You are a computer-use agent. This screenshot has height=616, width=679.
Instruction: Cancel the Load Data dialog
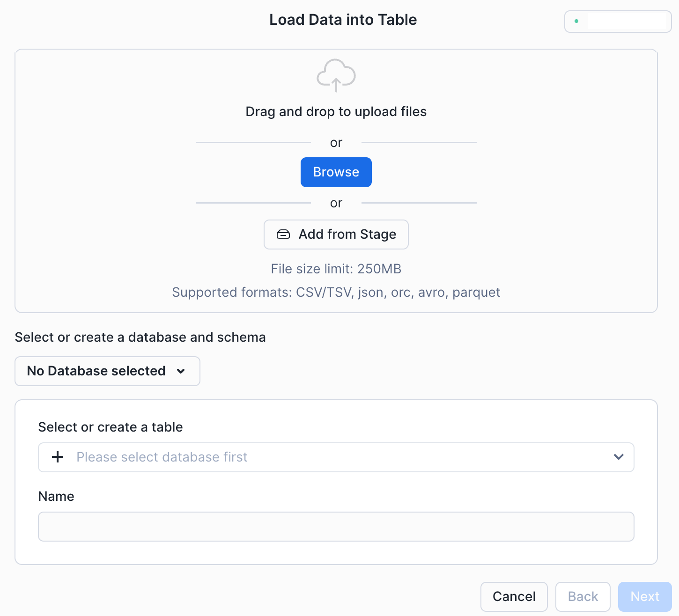pyautogui.click(x=514, y=596)
